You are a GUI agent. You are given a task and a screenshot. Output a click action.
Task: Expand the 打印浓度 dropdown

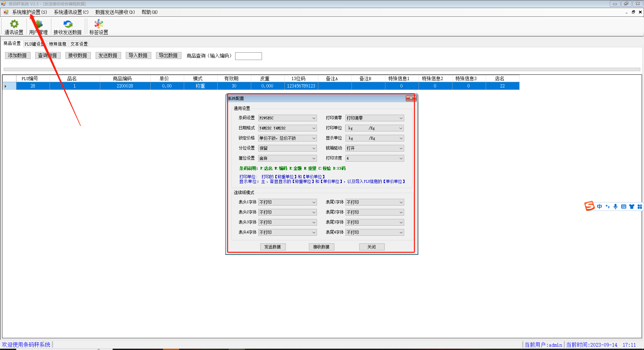pos(375,158)
